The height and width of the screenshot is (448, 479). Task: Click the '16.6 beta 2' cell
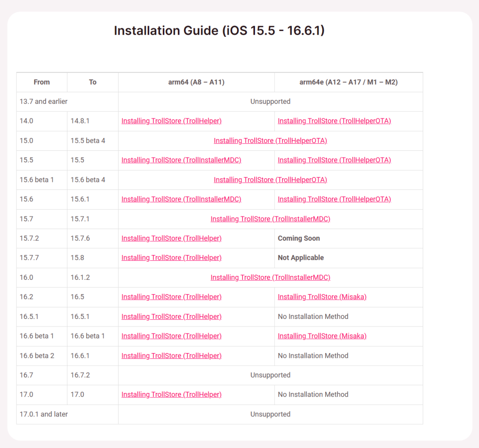42,356
